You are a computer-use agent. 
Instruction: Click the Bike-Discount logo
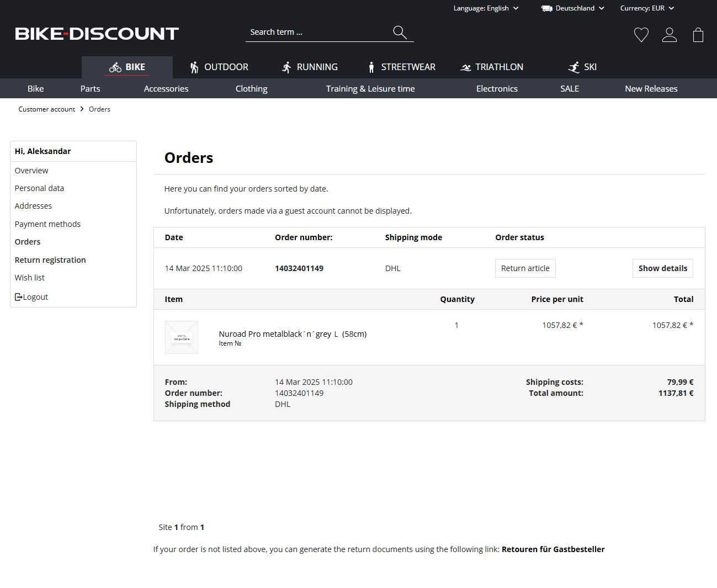pos(97,34)
